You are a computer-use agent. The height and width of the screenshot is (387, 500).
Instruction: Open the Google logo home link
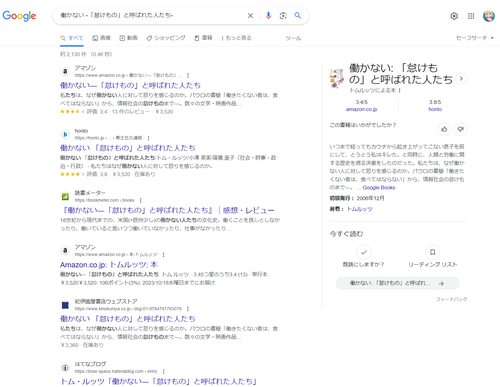pyautogui.click(x=19, y=16)
